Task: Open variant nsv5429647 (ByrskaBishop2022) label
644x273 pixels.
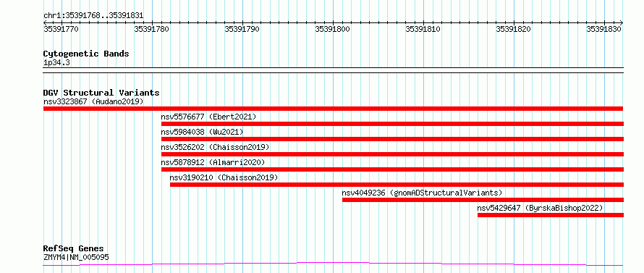Action: pyautogui.click(x=540, y=208)
